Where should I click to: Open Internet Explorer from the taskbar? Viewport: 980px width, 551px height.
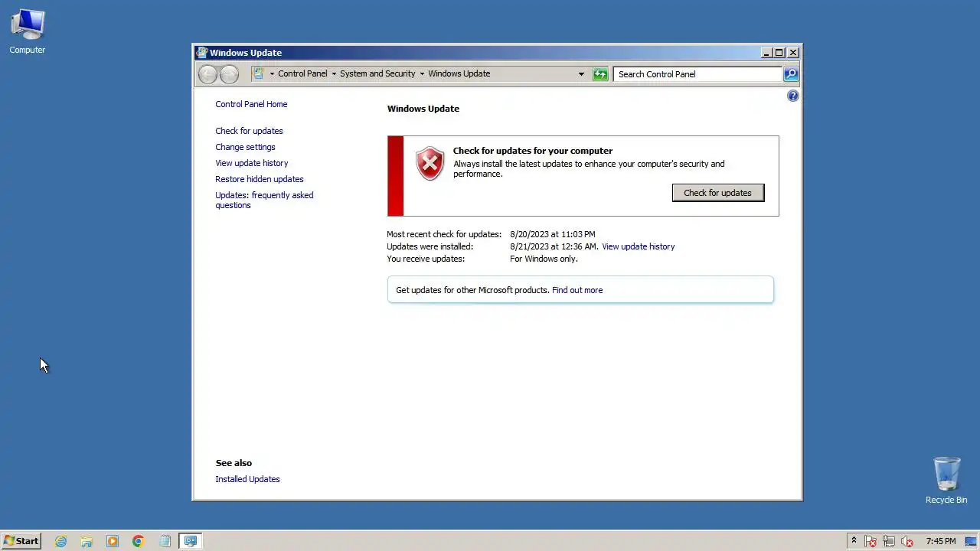coord(60,541)
